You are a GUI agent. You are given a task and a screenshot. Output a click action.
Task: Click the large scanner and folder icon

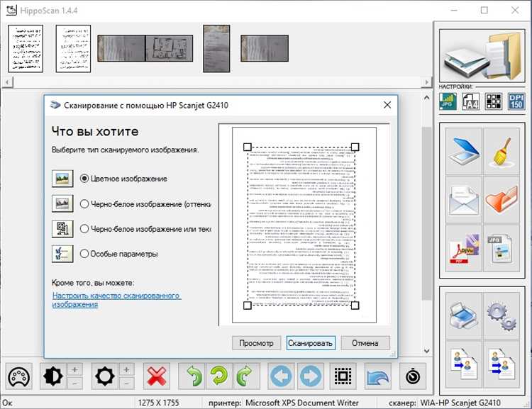(482, 55)
